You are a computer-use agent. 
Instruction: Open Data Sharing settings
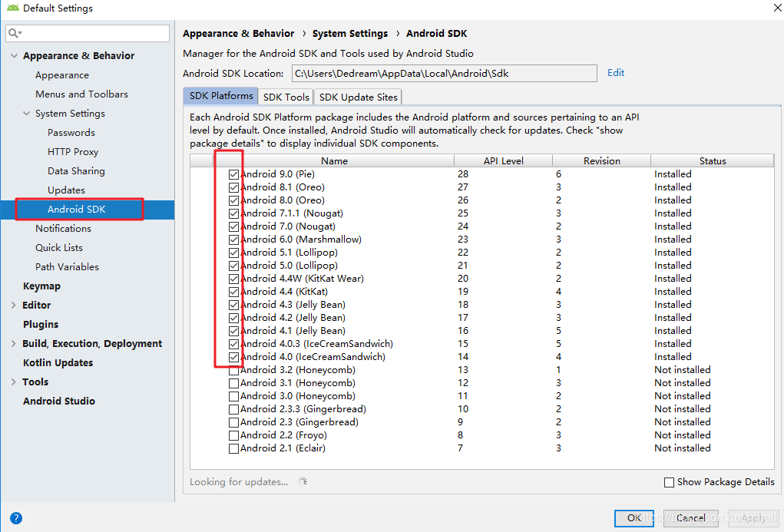point(76,171)
